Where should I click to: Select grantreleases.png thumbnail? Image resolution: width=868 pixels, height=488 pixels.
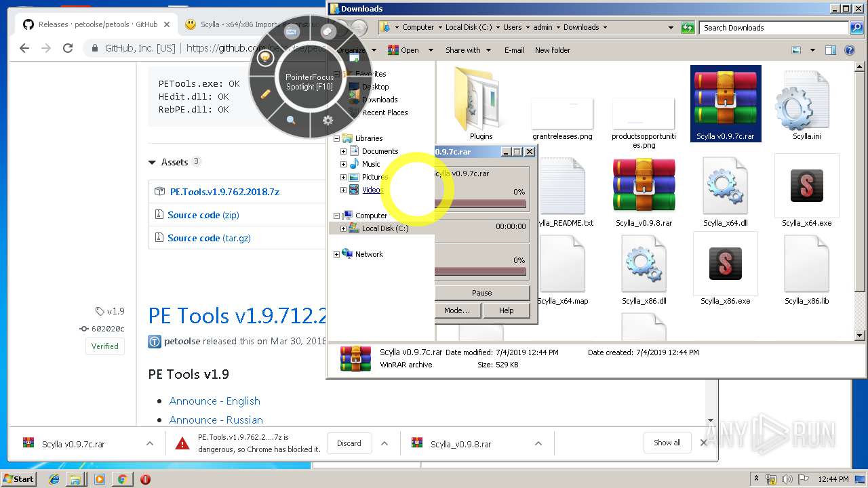pyautogui.click(x=562, y=113)
